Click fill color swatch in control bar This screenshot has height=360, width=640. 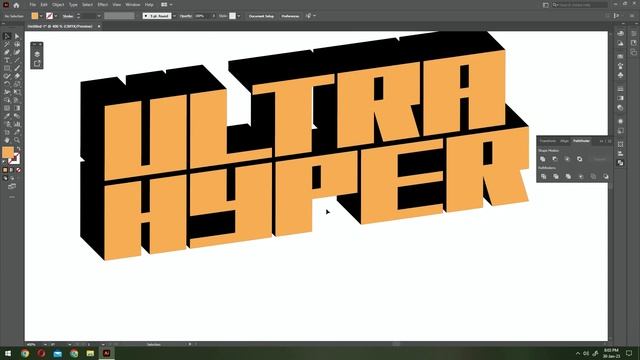coord(35,16)
